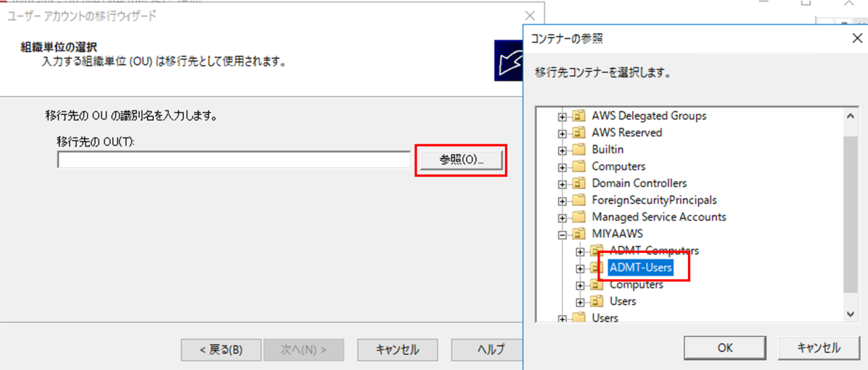
Task: Select the AWS Delegated Groups folder icon
Action: [579, 116]
